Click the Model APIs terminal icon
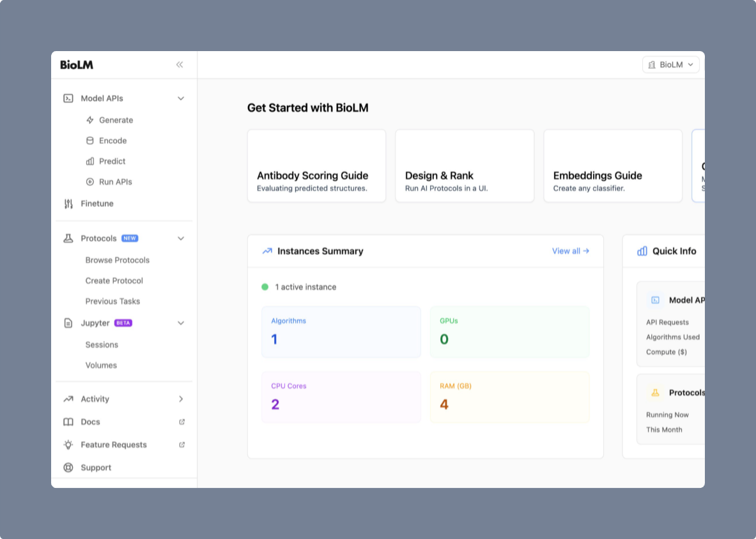The width and height of the screenshot is (756, 539). coord(68,98)
